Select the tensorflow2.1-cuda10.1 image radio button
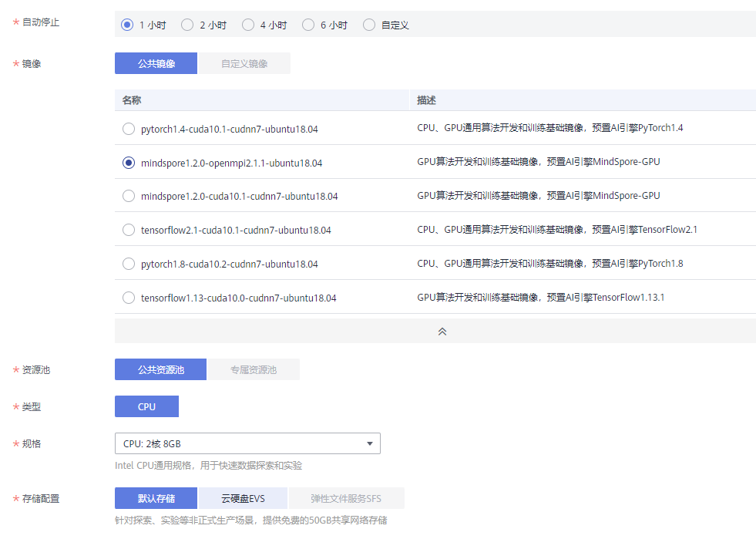This screenshot has width=756, height=539. click(x=128, y=230)
